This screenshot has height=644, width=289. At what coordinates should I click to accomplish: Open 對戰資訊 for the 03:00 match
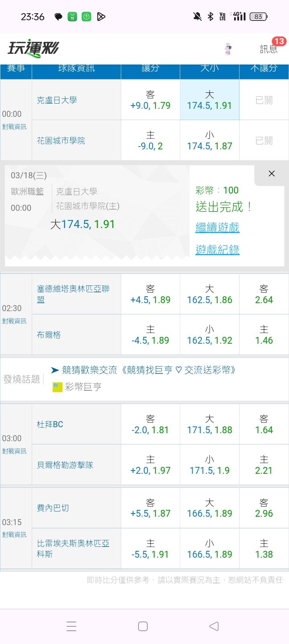[x=14, y=451]
